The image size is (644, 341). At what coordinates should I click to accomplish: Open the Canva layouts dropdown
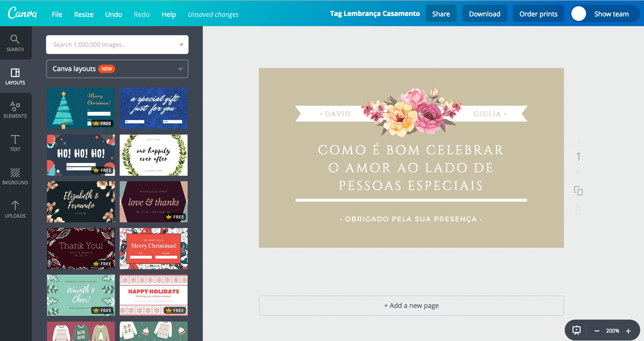(117, 69)
